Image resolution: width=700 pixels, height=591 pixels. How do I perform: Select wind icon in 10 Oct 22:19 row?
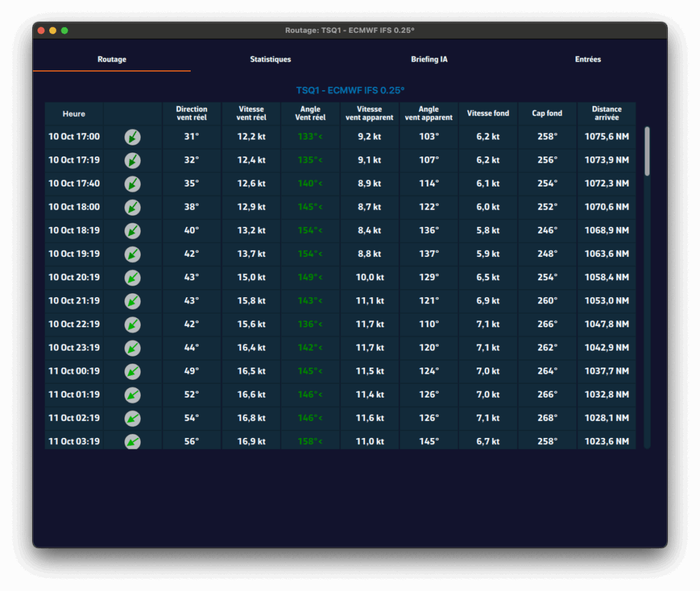coord(133,325)
